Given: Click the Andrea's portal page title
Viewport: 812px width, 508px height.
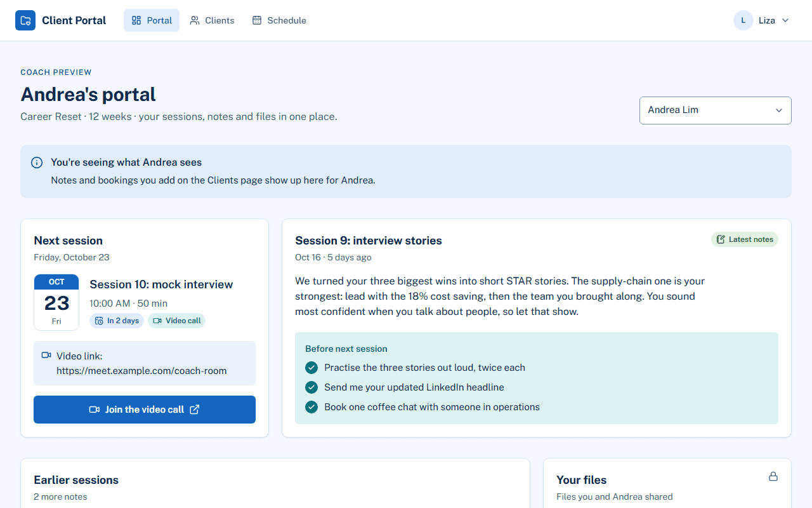Looking at the screenshot, I should pos(88,95).
